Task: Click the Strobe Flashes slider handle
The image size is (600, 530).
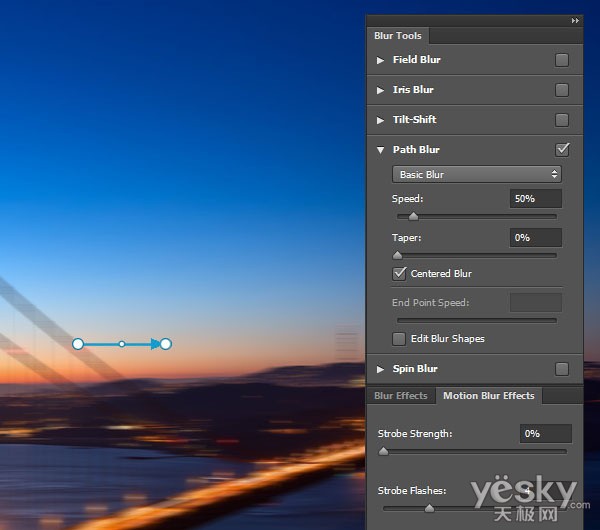Action: [429, 508]
